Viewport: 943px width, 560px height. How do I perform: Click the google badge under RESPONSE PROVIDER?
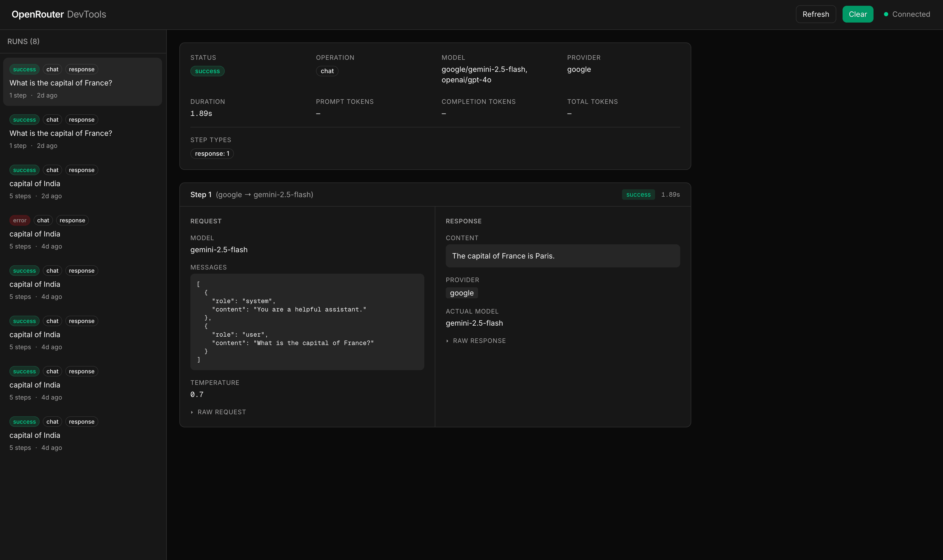click(462, 293)
